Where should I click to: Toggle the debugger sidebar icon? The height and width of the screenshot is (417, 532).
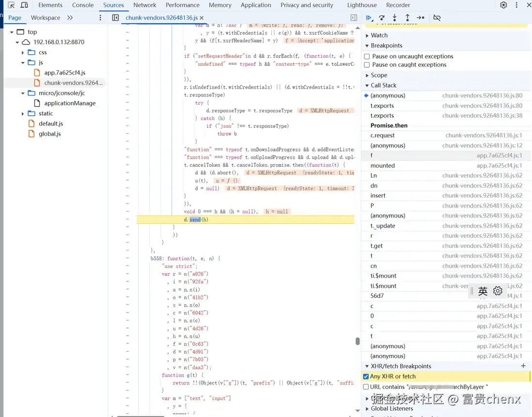(x=354, y=17)
